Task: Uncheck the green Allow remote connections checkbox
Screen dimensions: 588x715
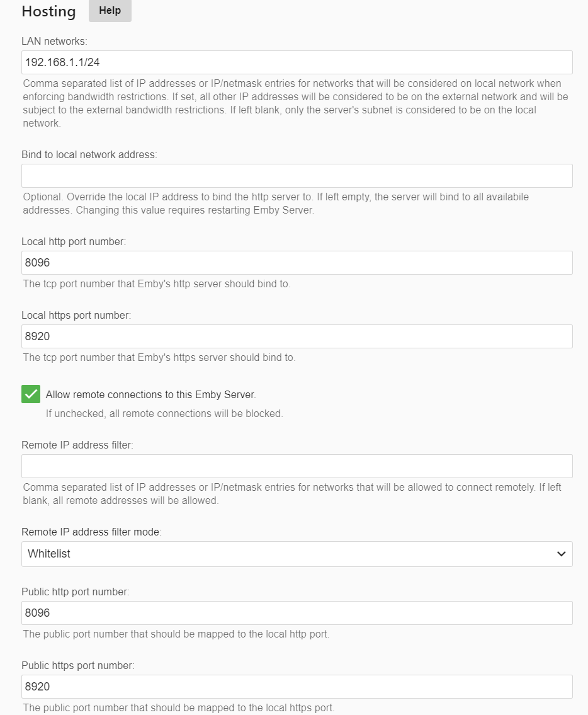Action: point(31,394)
